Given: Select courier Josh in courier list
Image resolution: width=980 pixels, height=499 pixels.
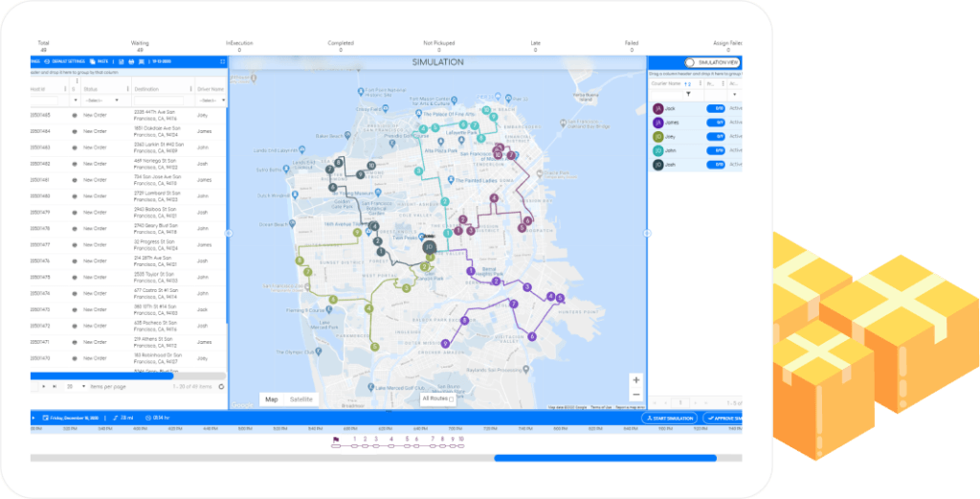Looking at the screenshot, I should [x=696, y=165].
